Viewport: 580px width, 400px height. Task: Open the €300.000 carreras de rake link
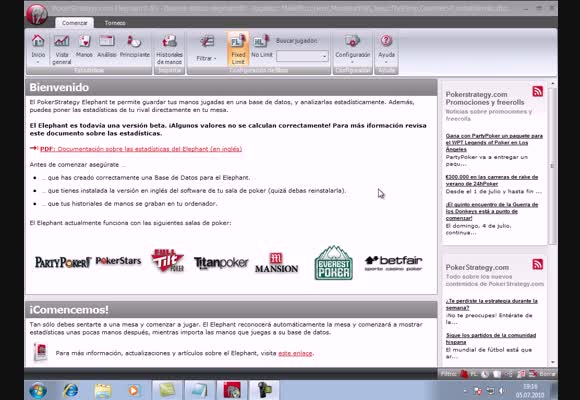point(492,181)
